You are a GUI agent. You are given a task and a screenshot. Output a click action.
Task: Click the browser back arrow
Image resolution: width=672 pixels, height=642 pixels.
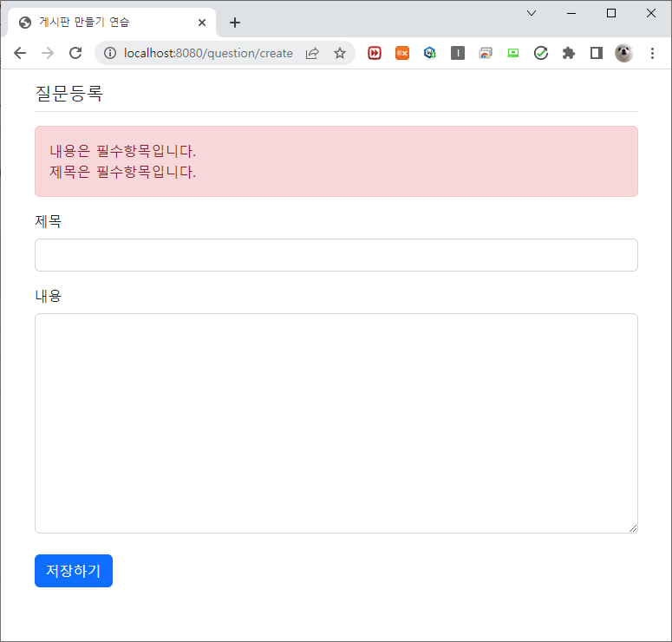click(x=20, y=53)
